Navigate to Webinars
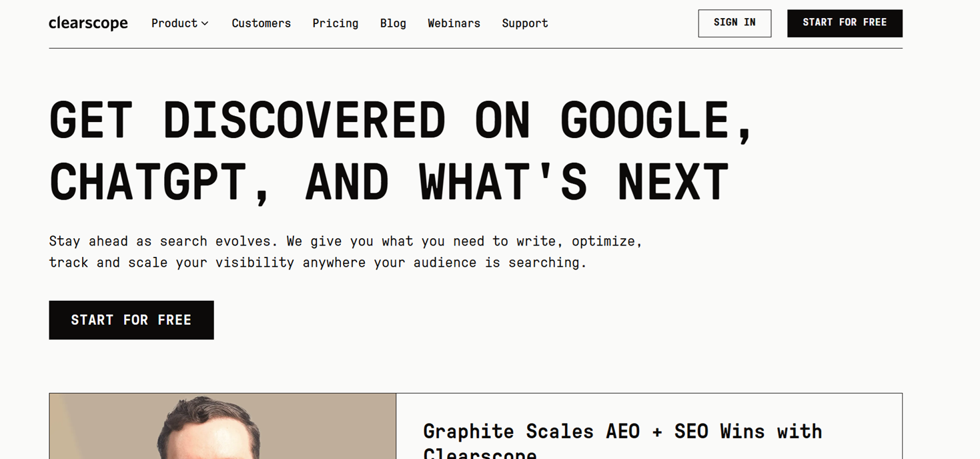The height and width of the screenshot is (459, 980). (x=454, y=23)
